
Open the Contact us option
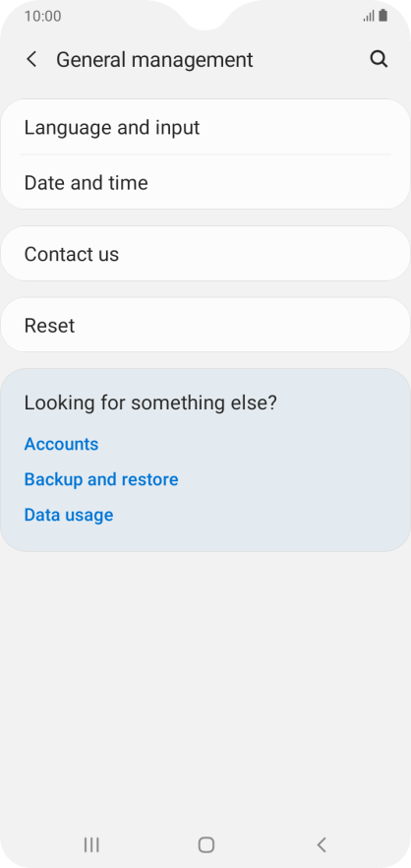point(205,254)
